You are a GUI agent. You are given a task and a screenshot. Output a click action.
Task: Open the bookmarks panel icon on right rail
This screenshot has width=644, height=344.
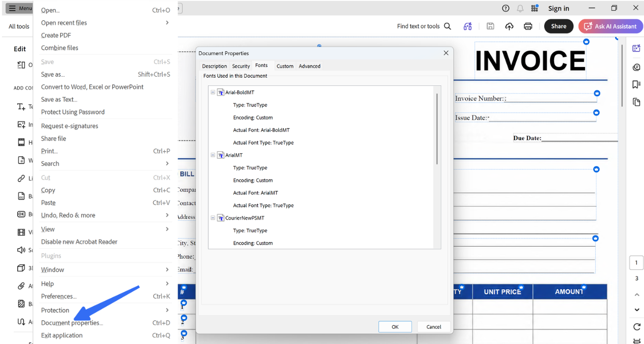[x=636, y=84]
